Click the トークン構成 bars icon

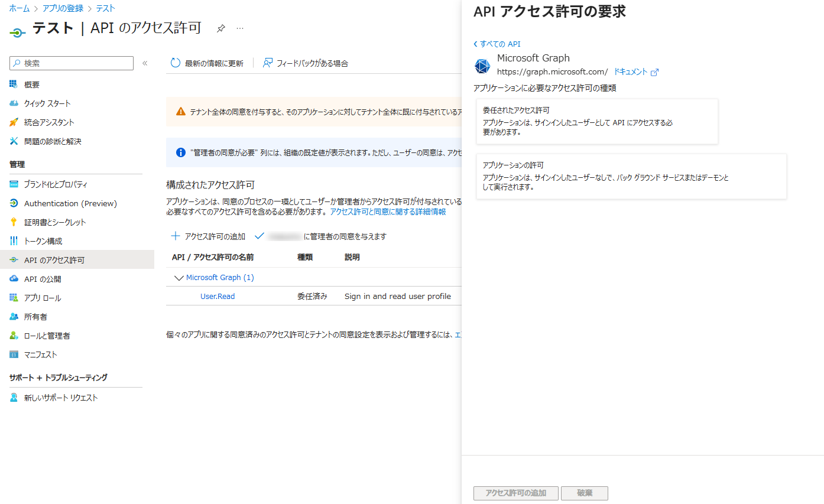coord(14,241)
